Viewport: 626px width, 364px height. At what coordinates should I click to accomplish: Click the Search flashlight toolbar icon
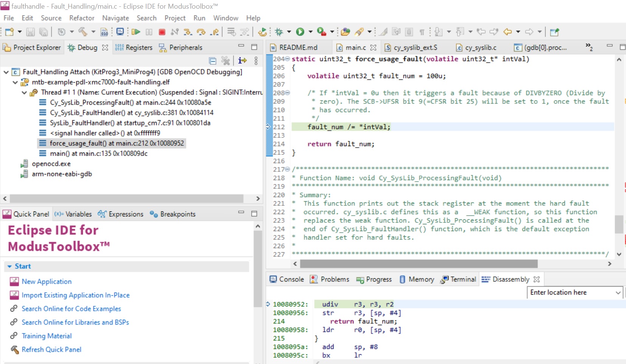(359, 32)
